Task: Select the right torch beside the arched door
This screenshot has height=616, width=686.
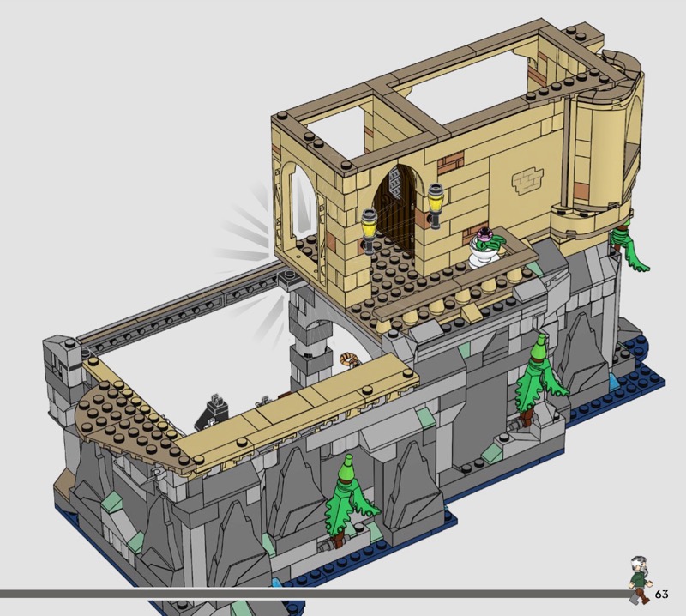Action: (436, 206)
